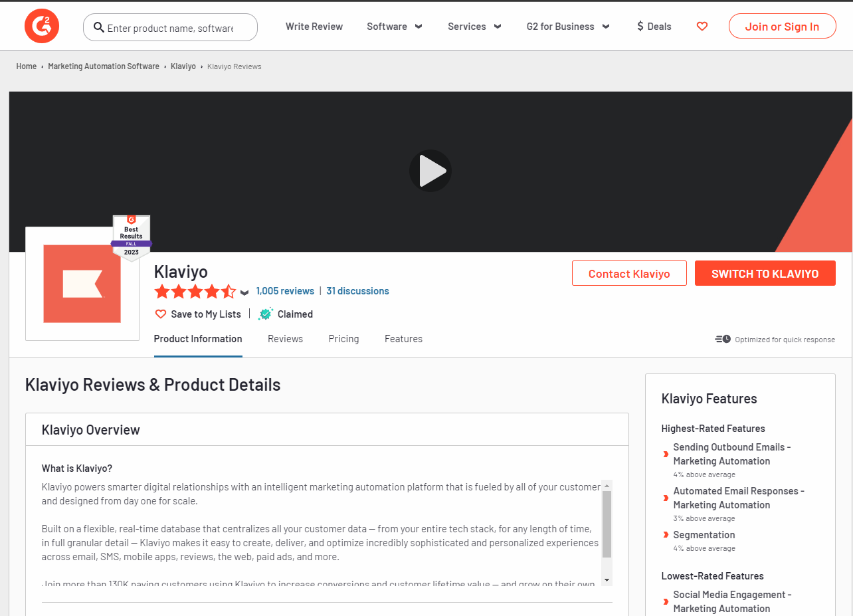The width and height of the screenshot is (853, 616).
Task: Click arrow beside Automated Email Responses
Action: 666,498
